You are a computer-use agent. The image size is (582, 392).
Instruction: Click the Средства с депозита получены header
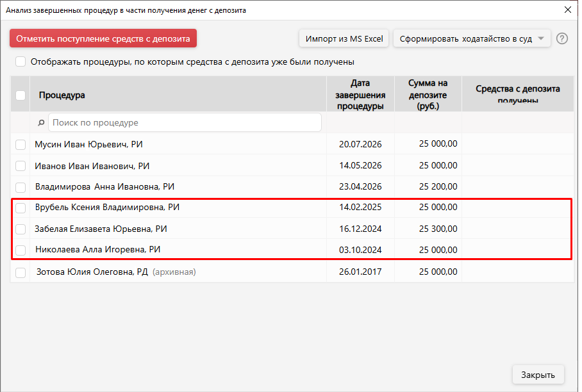pyautogui.click(x=518, y=94)
